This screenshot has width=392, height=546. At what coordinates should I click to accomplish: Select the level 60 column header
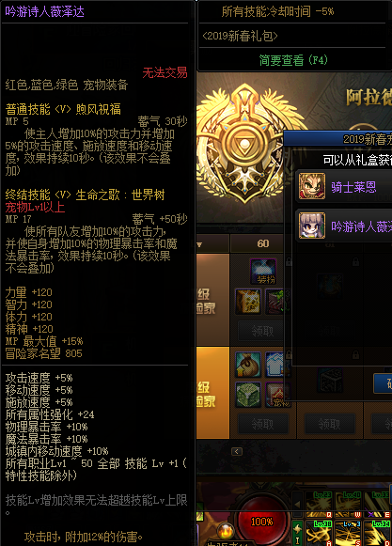coord(263,243)
